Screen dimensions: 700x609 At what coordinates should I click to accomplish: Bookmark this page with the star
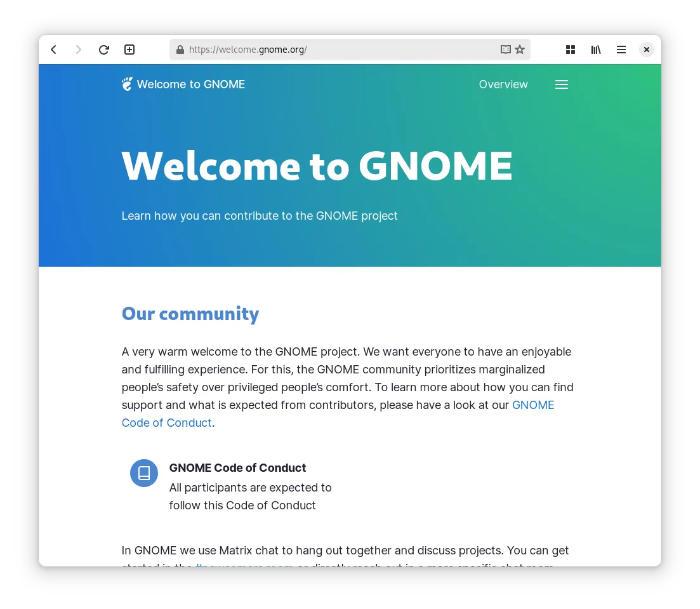520,50
